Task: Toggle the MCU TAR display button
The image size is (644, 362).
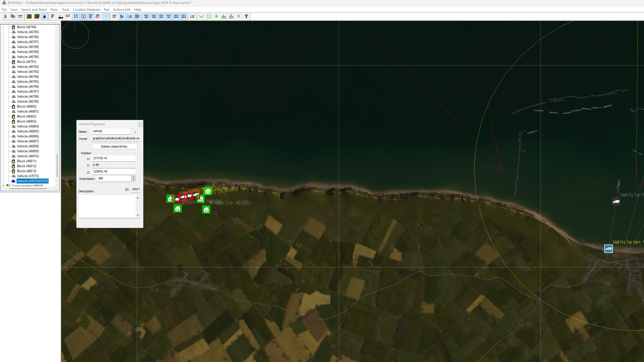Action: [154, 17]
